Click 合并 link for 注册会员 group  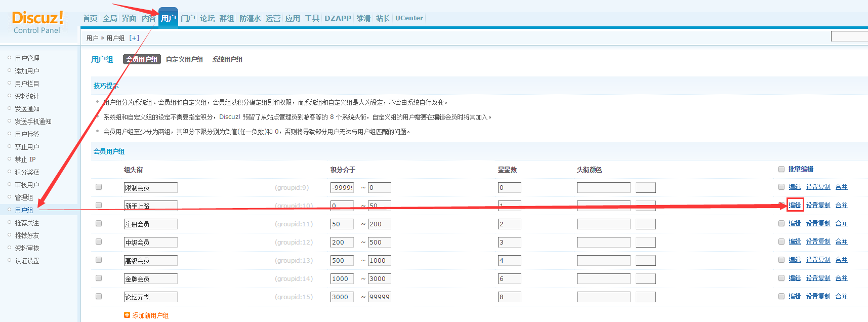[x=841, y=223]
